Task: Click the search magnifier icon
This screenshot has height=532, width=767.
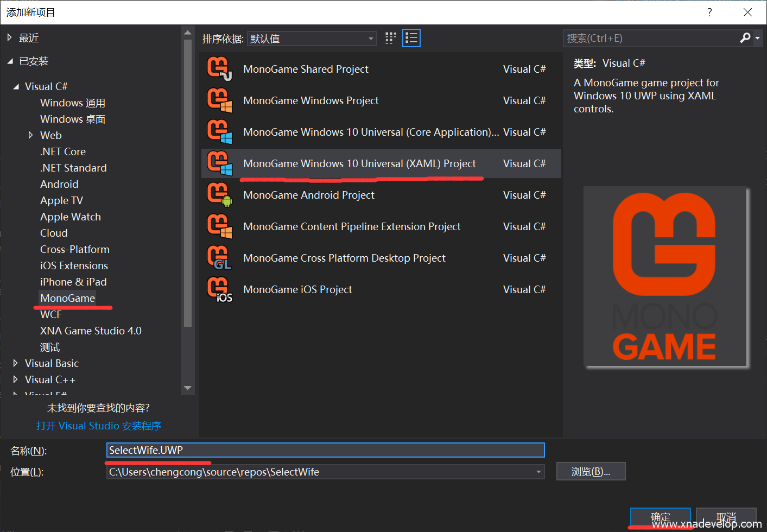Action: tap(745, 37)
